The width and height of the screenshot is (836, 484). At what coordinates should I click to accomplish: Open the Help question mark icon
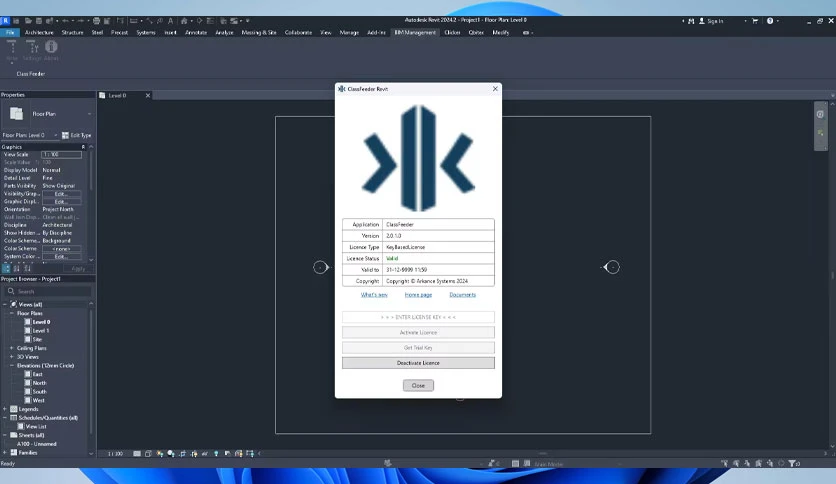[x=770, y=21]
